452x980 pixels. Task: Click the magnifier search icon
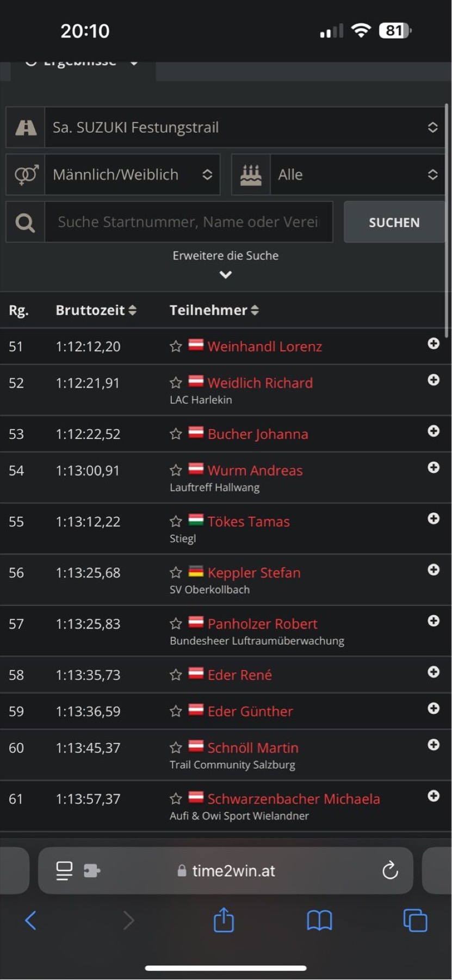pyautogui.click(x=25, y=222)
